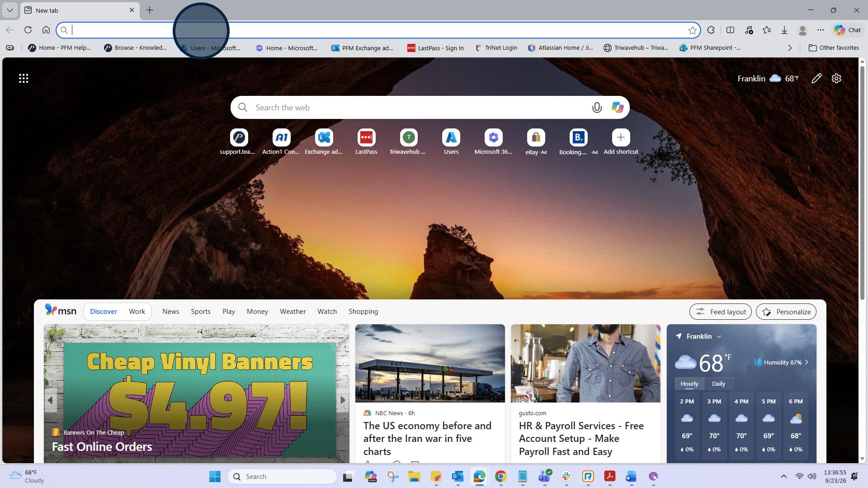Open the Extensions puzzle icon
The width and height of the screenshot is (868, 488).
point(711,30)
